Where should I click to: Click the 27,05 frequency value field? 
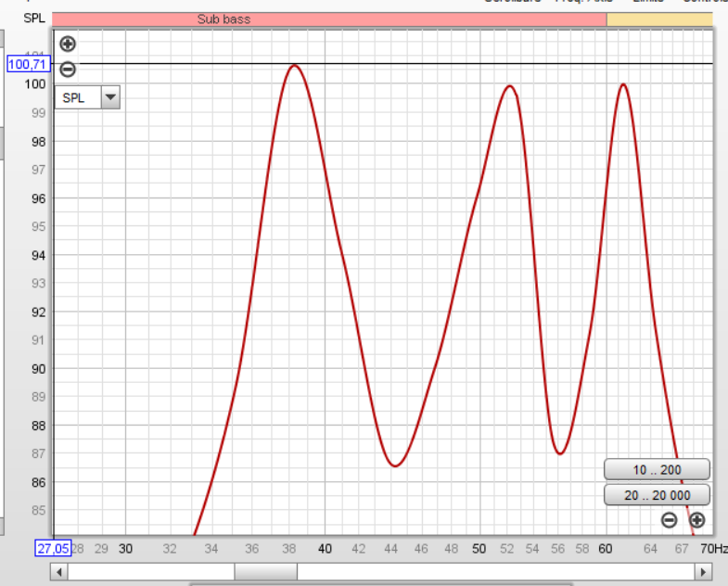pyautogui.click(x=54, y=548)
